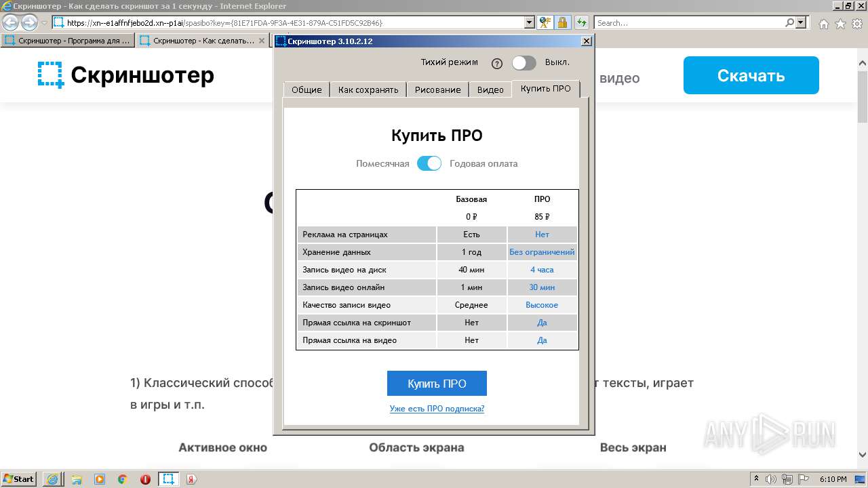The width and height of the screenshot is (868, 488).
Task: Show hidden tray icons arrow
Action: [x=756, y=479]
